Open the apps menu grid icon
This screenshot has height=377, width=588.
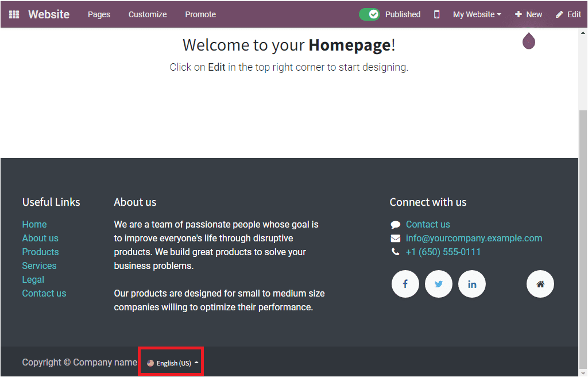[x=14, y=14]
